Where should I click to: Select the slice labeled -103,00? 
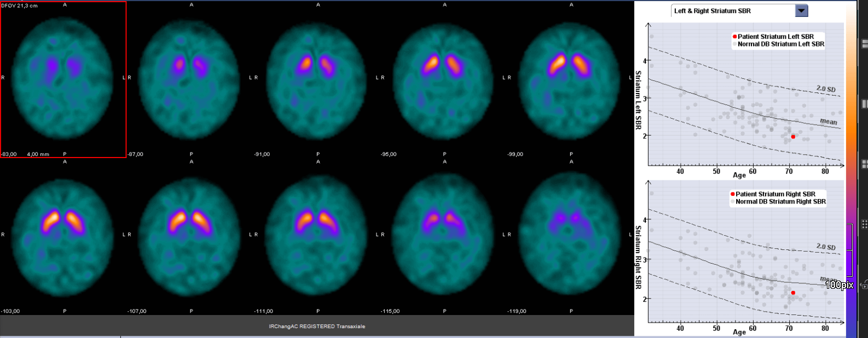click(x=63, y=235)
